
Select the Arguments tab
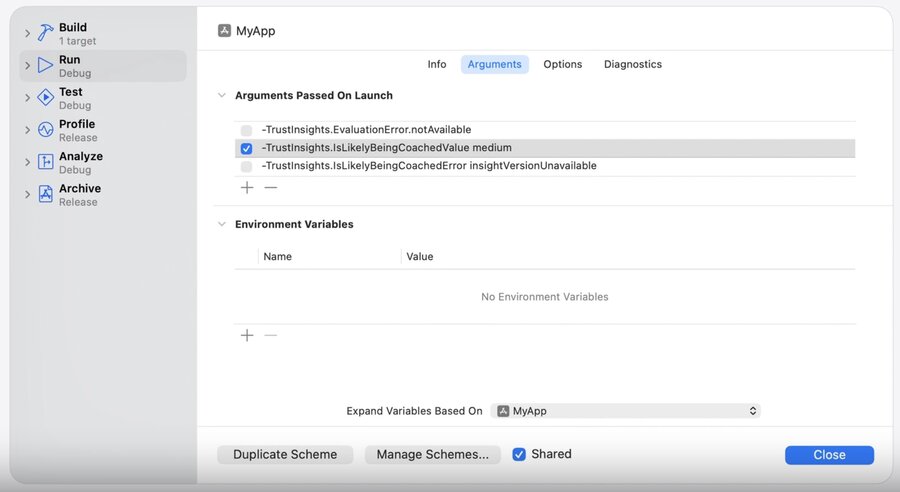(x=494, y=64)
